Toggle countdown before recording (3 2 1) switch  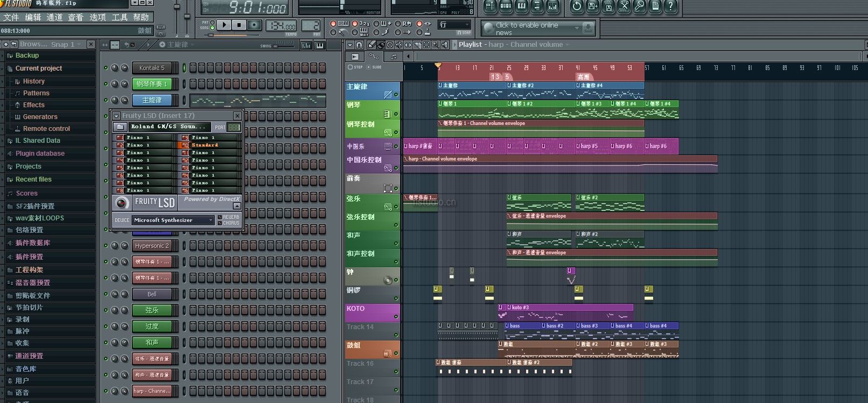(354, 24)
